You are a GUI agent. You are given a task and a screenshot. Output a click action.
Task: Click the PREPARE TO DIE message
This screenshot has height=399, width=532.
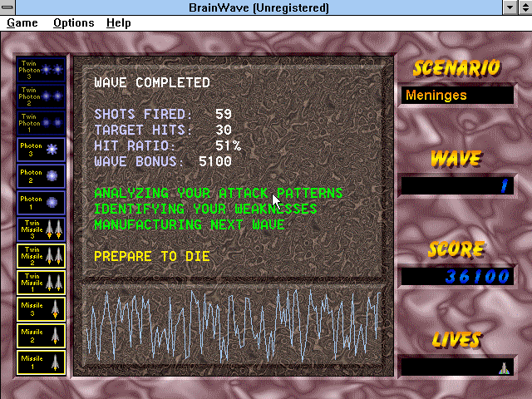[152, 256]
